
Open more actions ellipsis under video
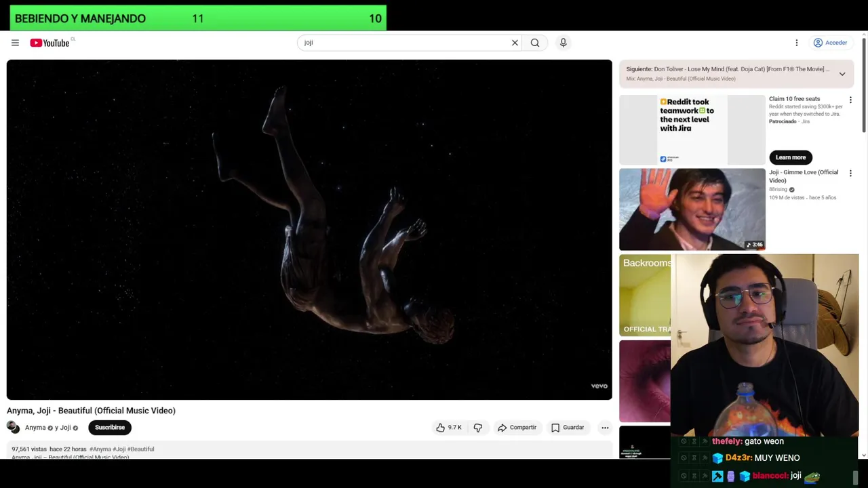605,428
